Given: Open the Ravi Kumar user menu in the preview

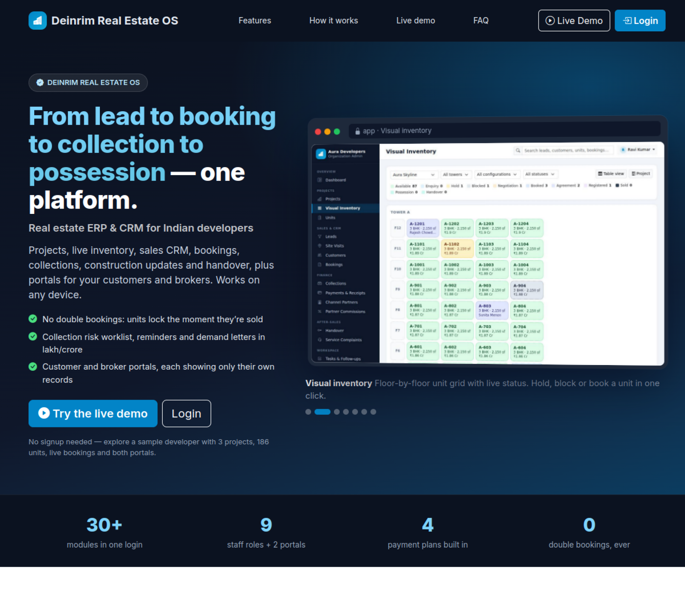Looking at the screenshot, I should (638, 150).
